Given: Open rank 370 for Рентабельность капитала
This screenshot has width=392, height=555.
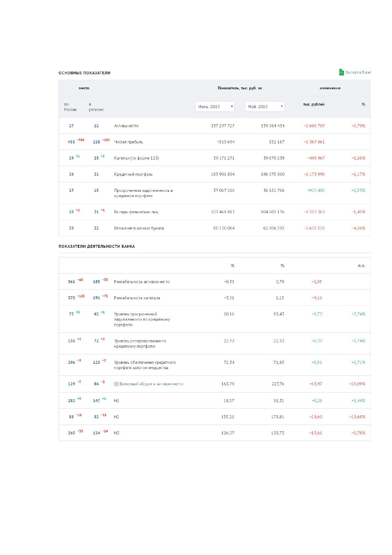Looking at the screenshot, I should (x=71, y=298).
